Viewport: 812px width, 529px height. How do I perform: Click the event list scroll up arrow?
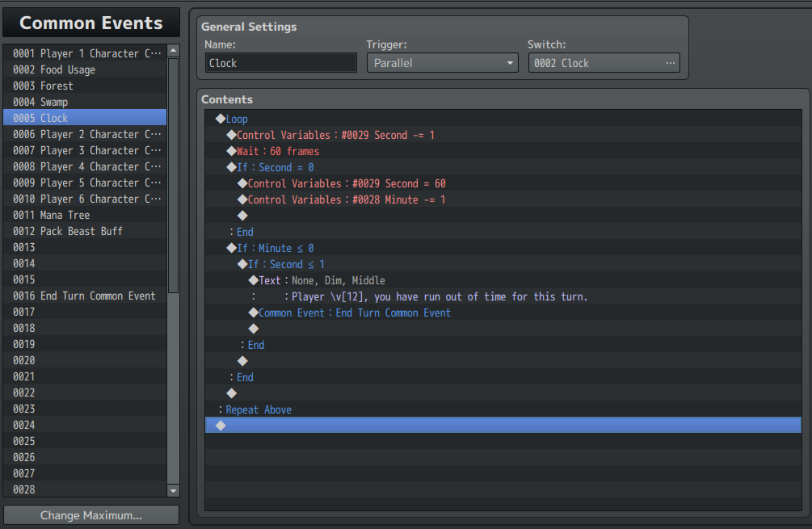174,50
